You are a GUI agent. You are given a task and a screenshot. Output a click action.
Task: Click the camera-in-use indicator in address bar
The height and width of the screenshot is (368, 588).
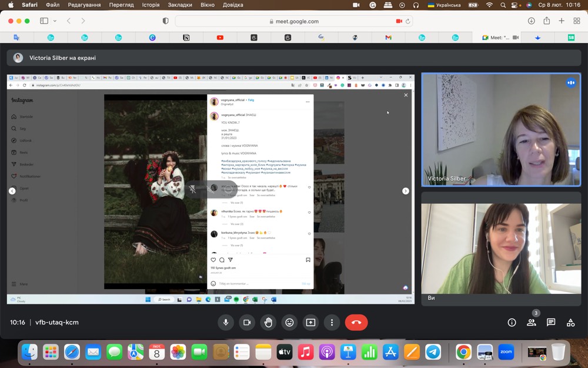(x=399, y=21)
